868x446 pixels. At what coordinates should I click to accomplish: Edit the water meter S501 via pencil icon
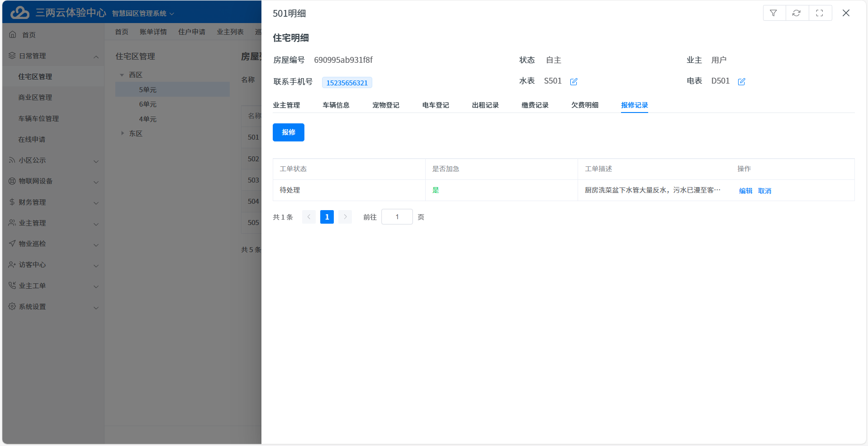[x=574, y=82]
